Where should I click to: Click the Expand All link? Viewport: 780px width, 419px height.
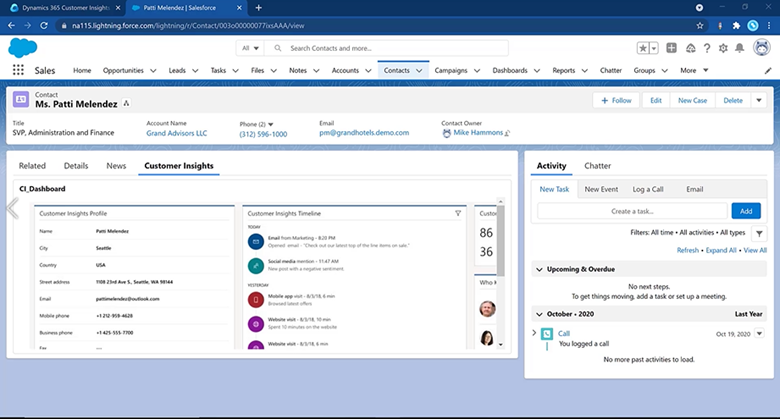click(721, 250)
